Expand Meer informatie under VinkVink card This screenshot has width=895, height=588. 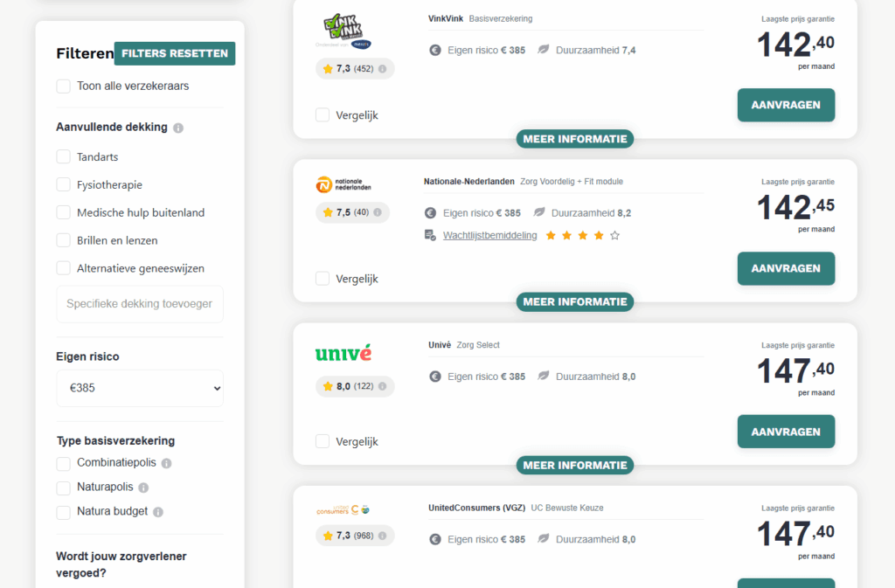[575, 139]
